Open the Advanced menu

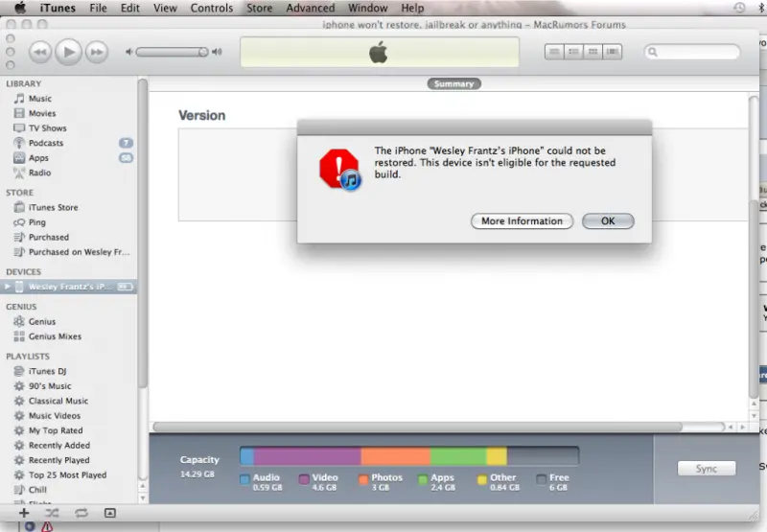[x=311, y=8]
